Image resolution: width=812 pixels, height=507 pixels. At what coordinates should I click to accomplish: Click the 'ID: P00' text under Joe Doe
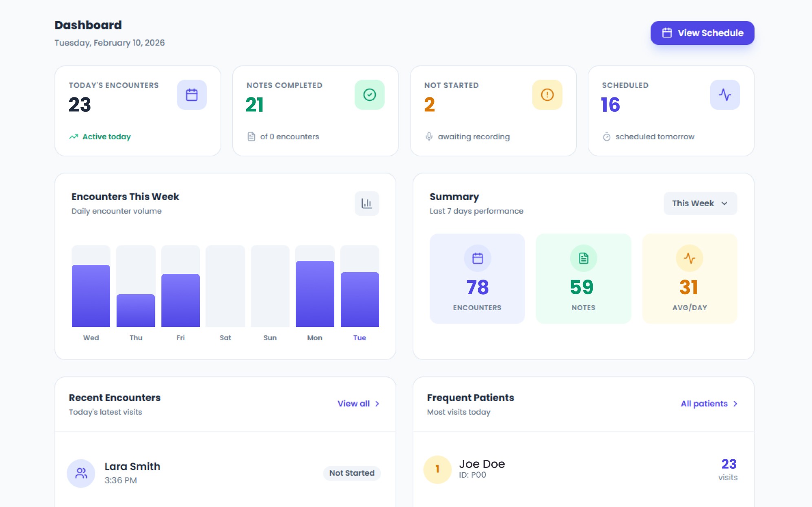tap(472, 475)
